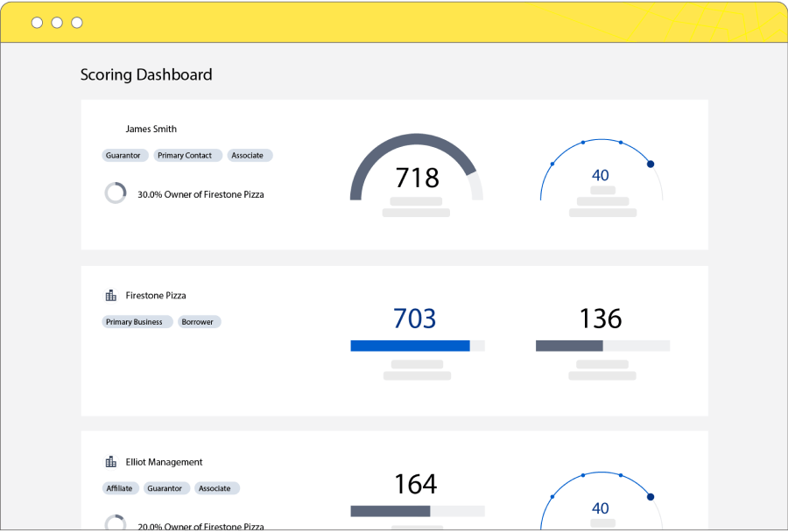This screenshot has height=532, width=788.
Task: Click the Associate tag under James Smith
Action: click(248, 156)
